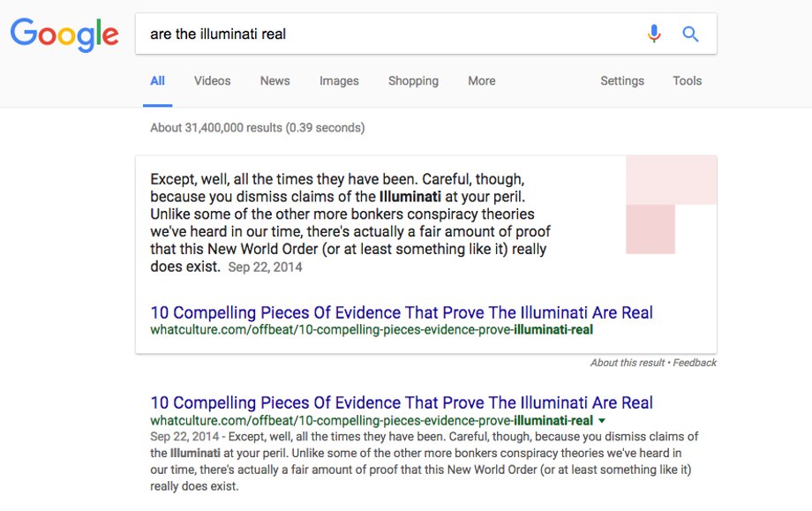Click the featured snippet whatculture.com URL
This screenshot has height=511, width=812.
[372, 330]
